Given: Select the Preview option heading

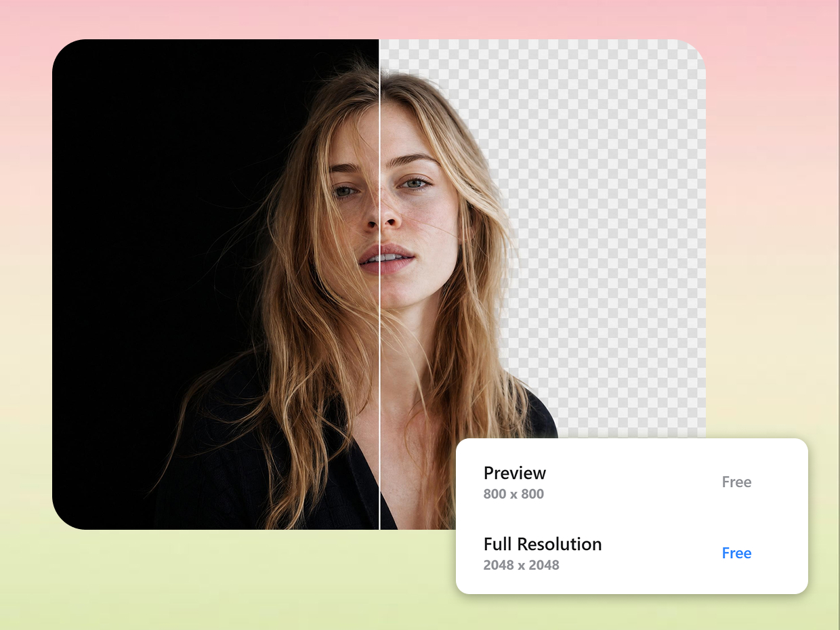Looking at the screenshot, I should point(515,473).
